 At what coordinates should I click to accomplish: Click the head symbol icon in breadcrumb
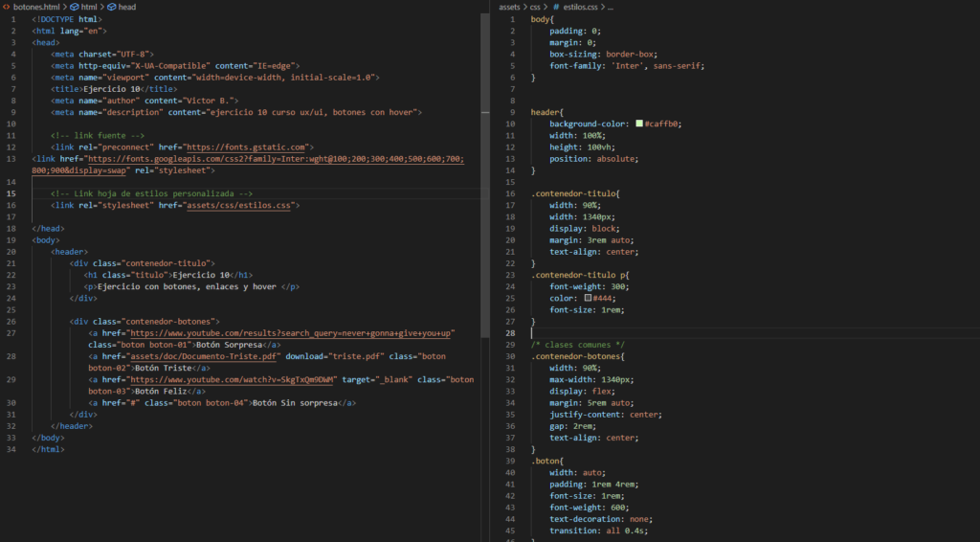click(x=112, y=7)
